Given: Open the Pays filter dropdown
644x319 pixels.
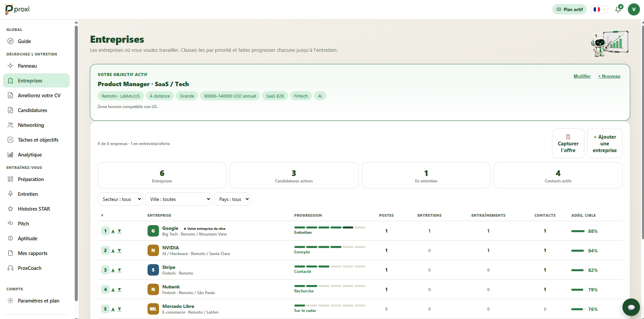Looking at the screenshot, I should pyautogui.click(x=232, y=199).
